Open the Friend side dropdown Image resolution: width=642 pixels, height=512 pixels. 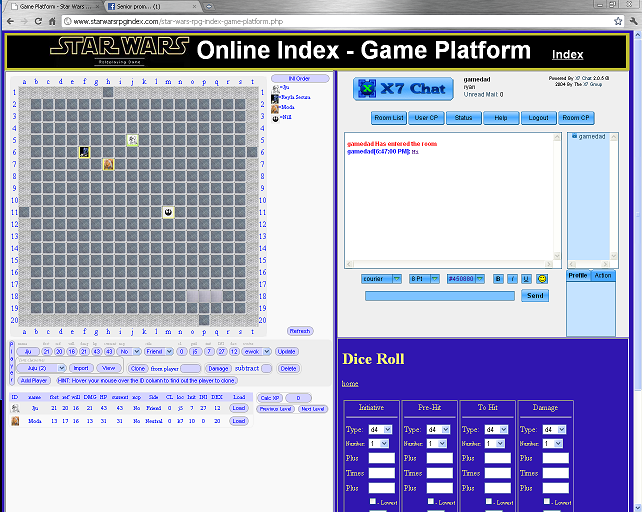[159, 351]
